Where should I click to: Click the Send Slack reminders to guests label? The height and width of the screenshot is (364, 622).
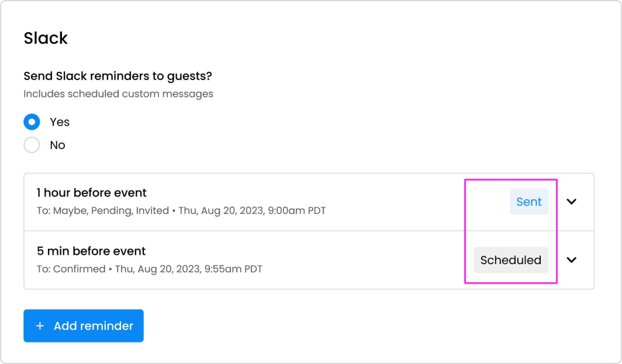tap(118, 76)
